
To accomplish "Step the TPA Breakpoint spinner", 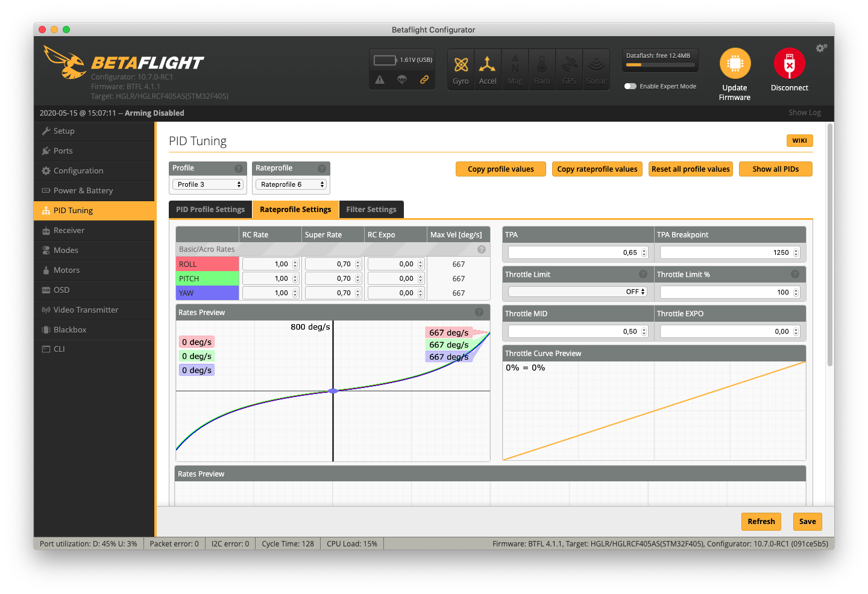I will (x=796, y=252).
